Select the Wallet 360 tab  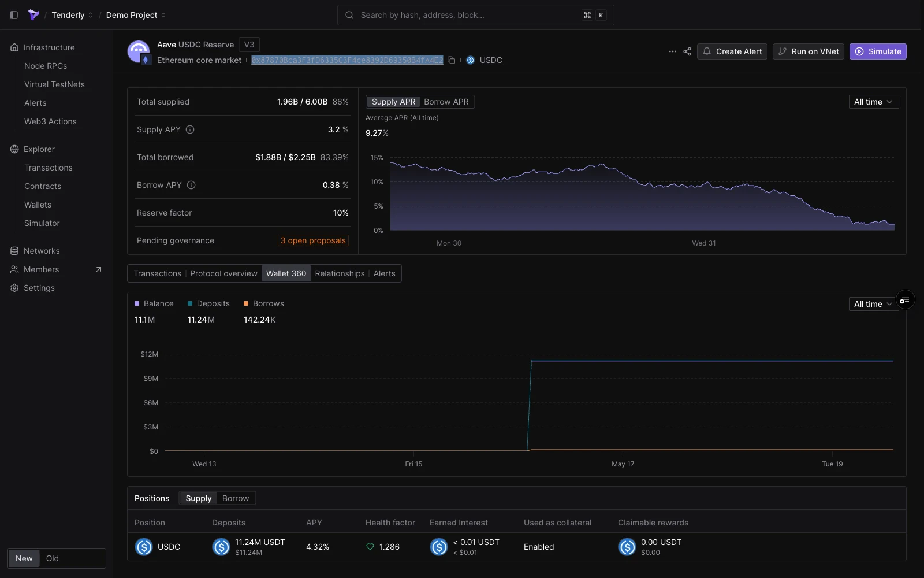286,273
